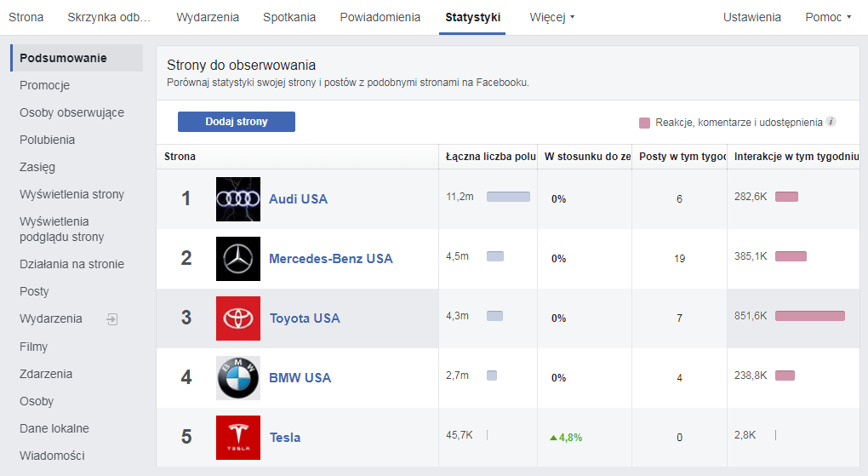Image resolution: width=868 pixels, height=476 pixels.
Task: Open the Powiadomienia tab
Action: pos(380,17)
